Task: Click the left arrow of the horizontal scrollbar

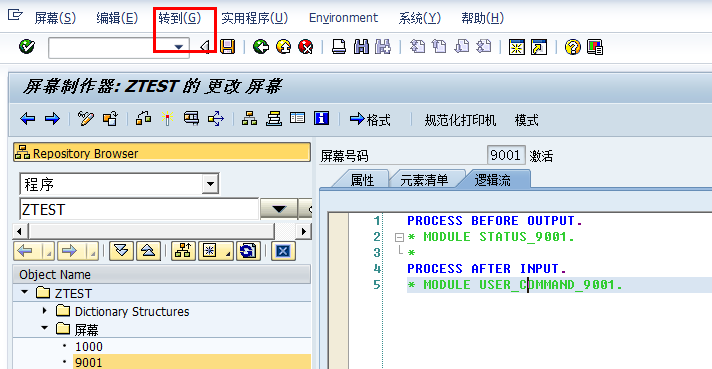Action: tap(19, 231)
